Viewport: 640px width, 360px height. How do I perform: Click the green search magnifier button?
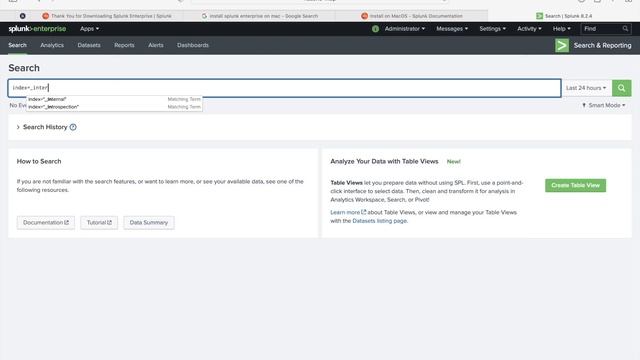tap(622, 88)
